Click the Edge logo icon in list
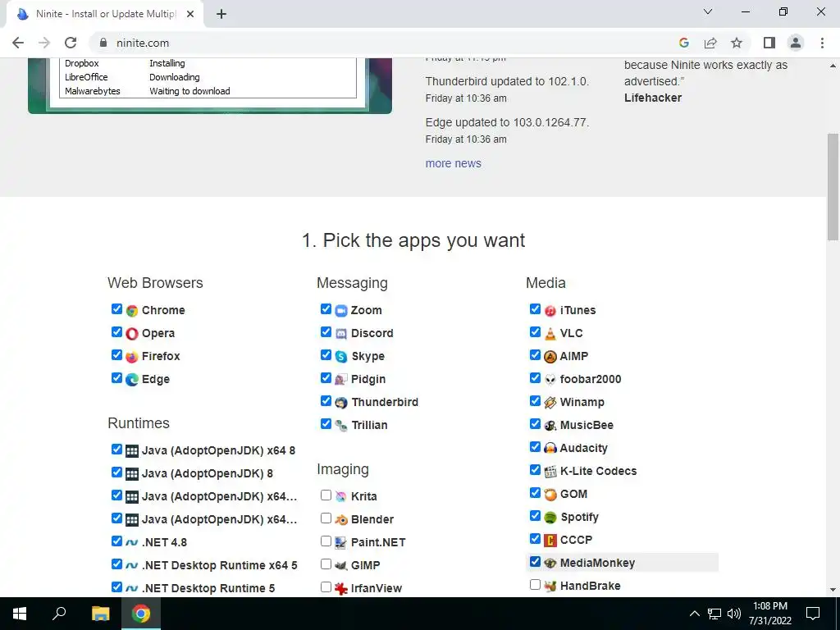This screenshot has height=630, width=840. pyautogui.click(x=132, y=380)
